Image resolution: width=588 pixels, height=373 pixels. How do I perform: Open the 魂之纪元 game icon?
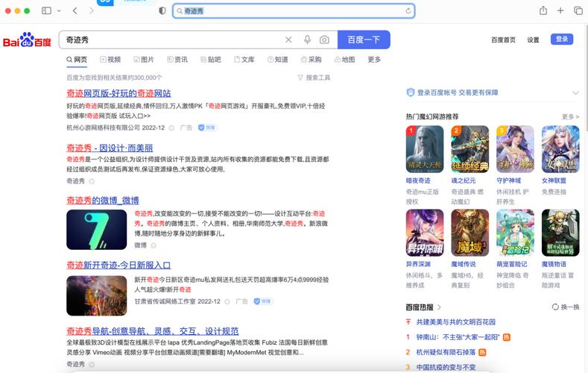click(x=470, y=149)
